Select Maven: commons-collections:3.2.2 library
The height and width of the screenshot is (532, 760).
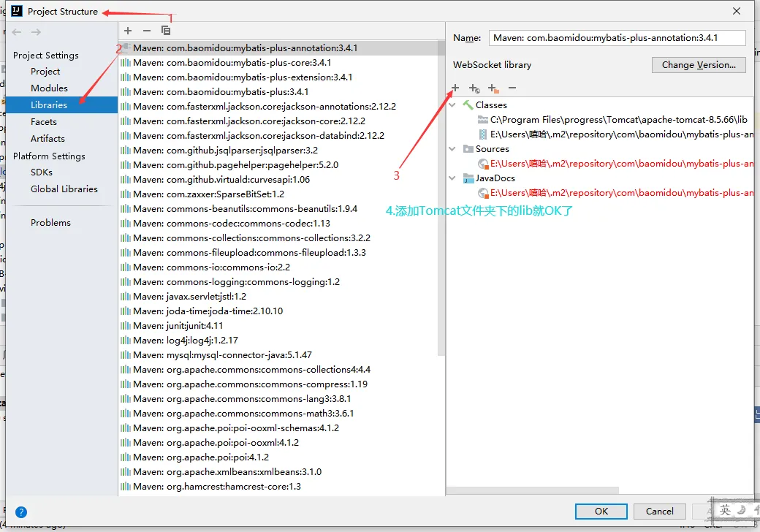(x=280, y=238)
